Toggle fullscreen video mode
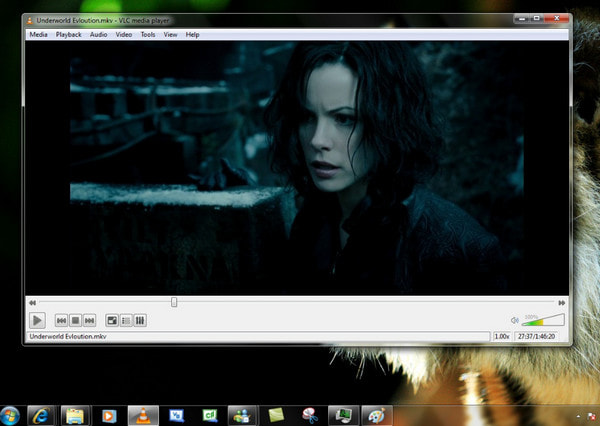Viewport: 600px width, 426px height. point(112,320)
